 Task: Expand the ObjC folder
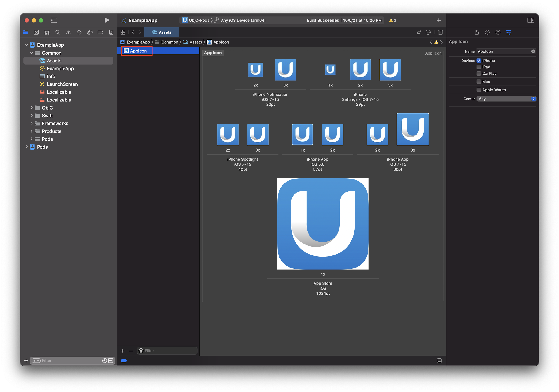click(31, 107)
